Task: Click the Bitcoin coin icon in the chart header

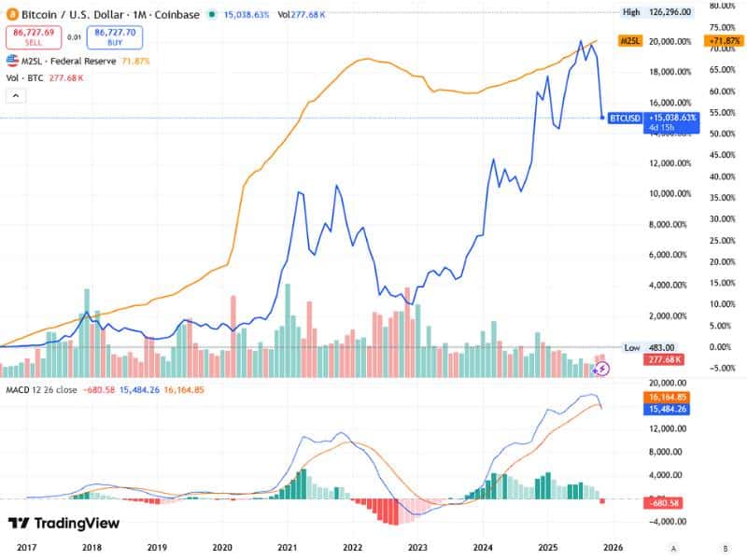Action: (10, 13)
